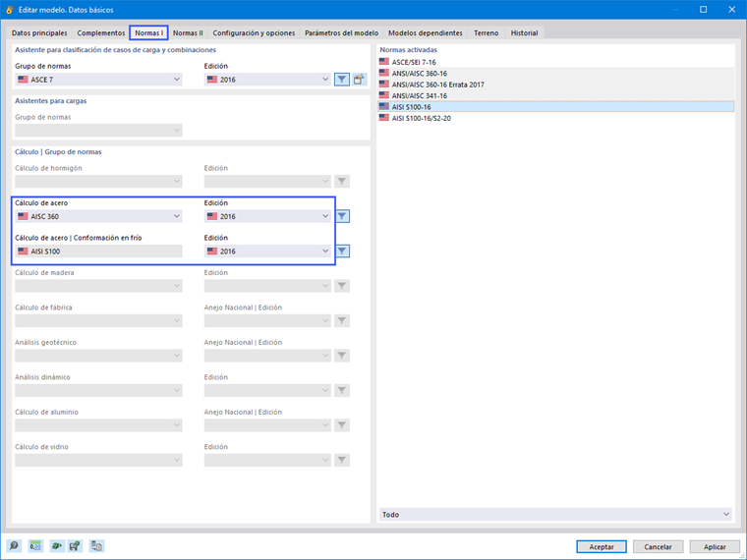747x560 pixels.
Task: Switch to the Normas II tab
Action: click(x=188, y=32)
